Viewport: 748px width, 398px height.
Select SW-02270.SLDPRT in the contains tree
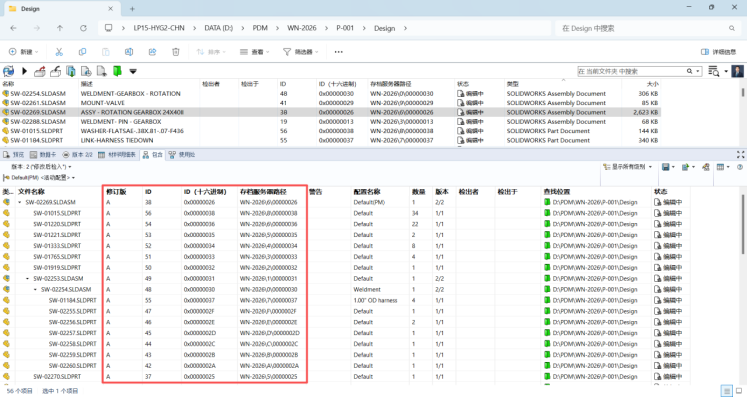57,377
